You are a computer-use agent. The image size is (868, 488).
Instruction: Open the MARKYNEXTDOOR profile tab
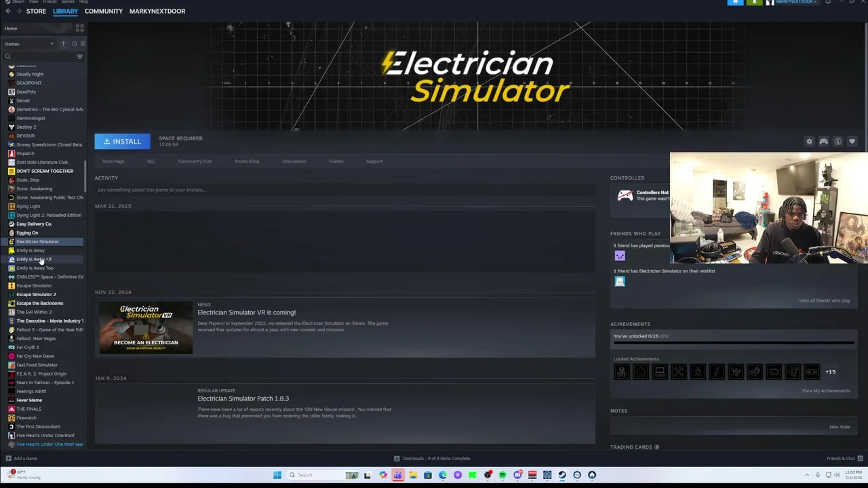click(x=157, y=11)
